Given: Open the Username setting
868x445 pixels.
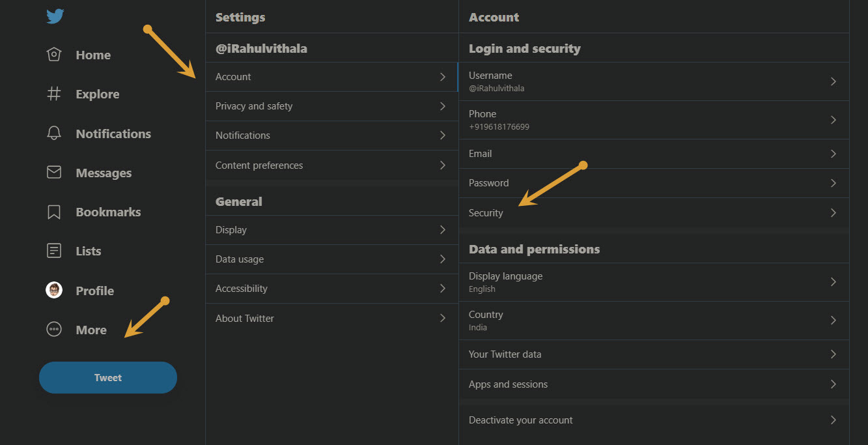Looking at the screenshot, I should point(654,81).
